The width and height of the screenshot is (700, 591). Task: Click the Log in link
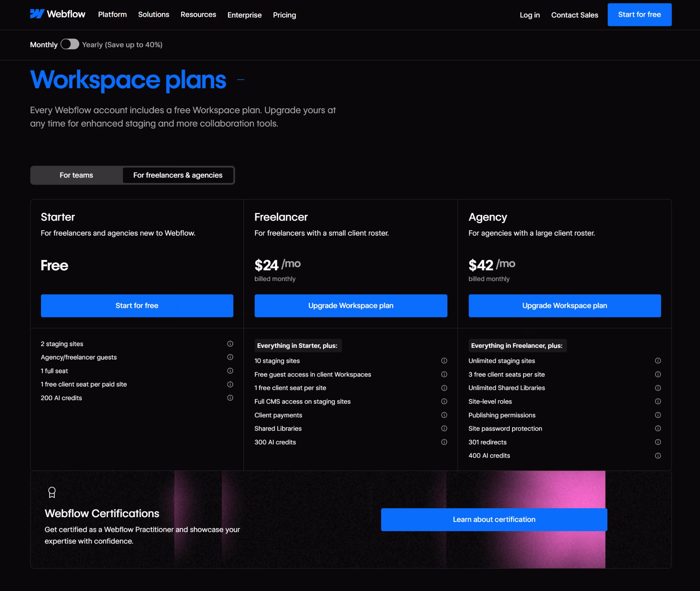click(530, 15)
